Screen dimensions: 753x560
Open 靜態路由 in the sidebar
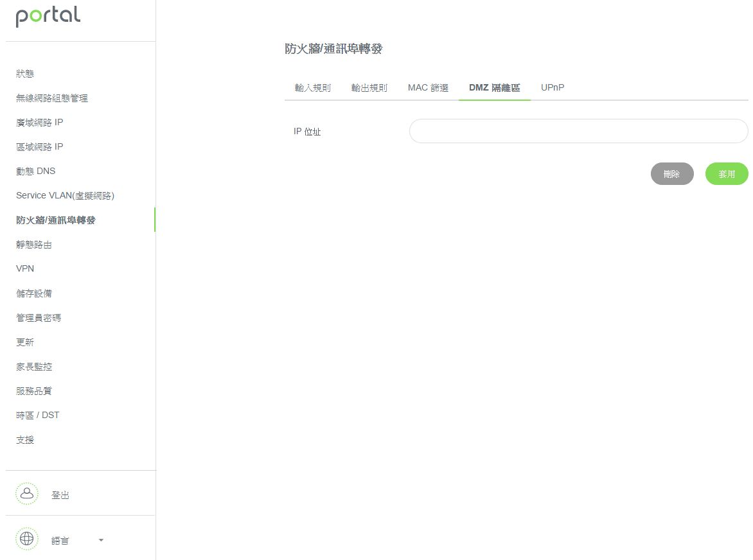(x=33, y=245)
